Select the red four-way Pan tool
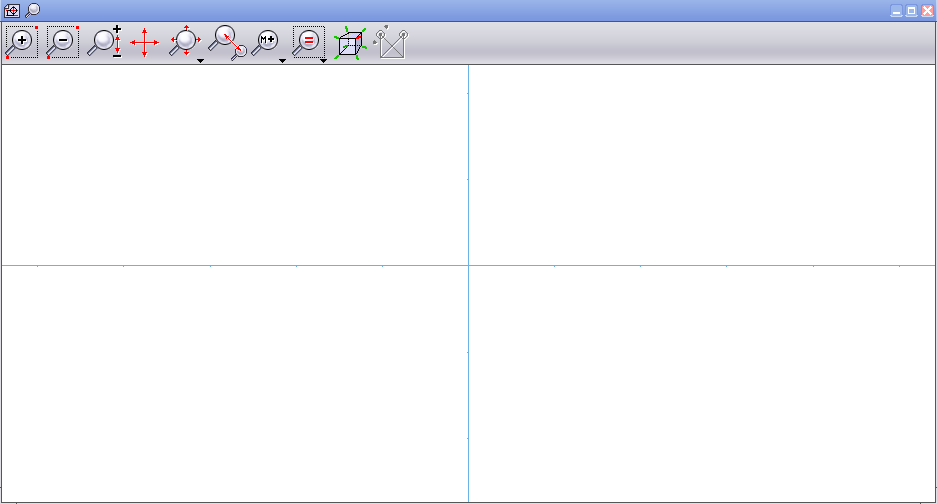 pyautogui.click(x=144, y=43)
